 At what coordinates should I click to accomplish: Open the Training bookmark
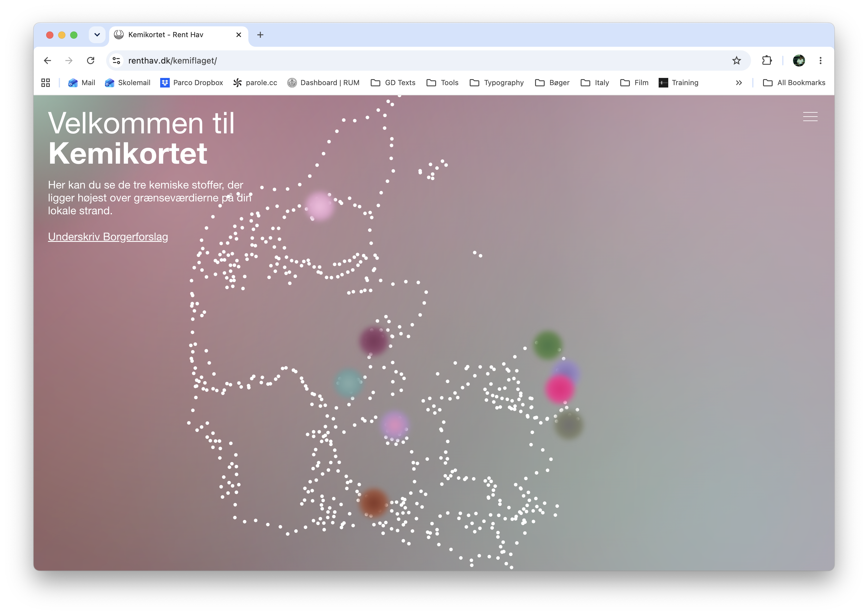click(x=678, y=82)
